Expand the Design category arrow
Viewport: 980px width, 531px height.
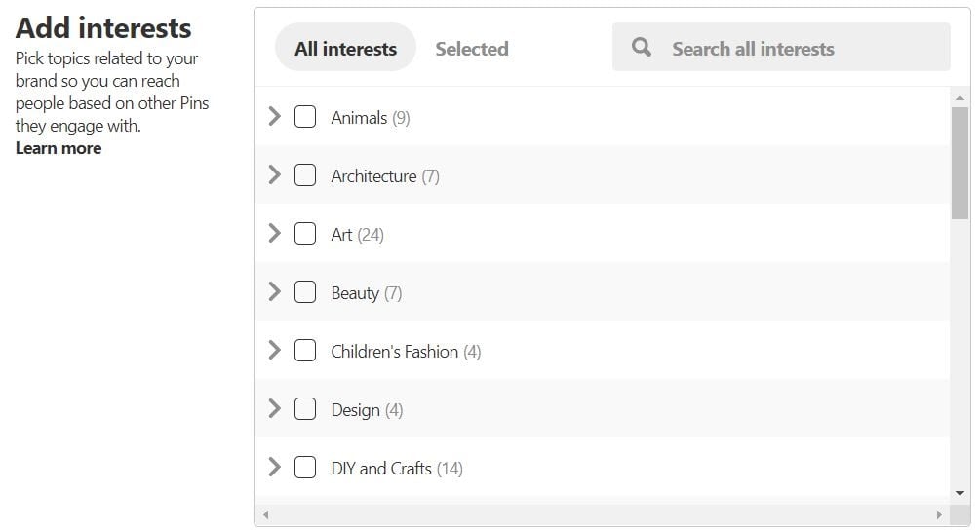pyautogui.click(x=274, y=409)
